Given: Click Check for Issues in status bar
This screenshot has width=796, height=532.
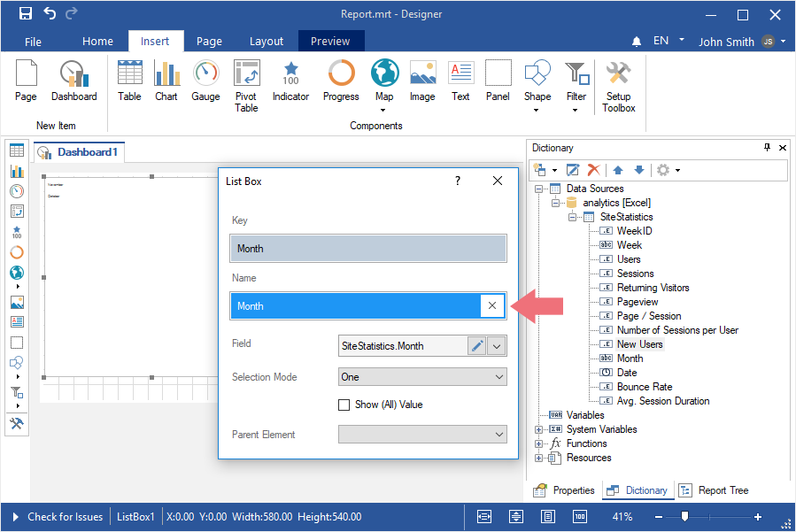Looking at the screenshot, I should (x=65, y=517).
